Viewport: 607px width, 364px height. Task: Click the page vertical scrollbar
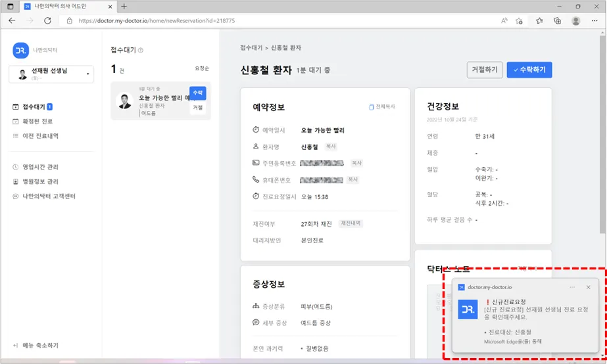pos(602,133)
